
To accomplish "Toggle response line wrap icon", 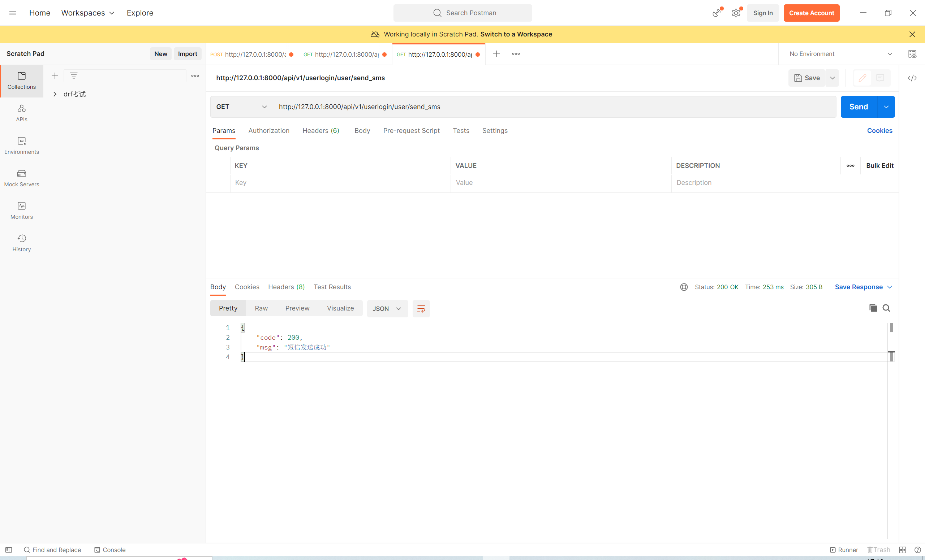I will coord(421,309).
